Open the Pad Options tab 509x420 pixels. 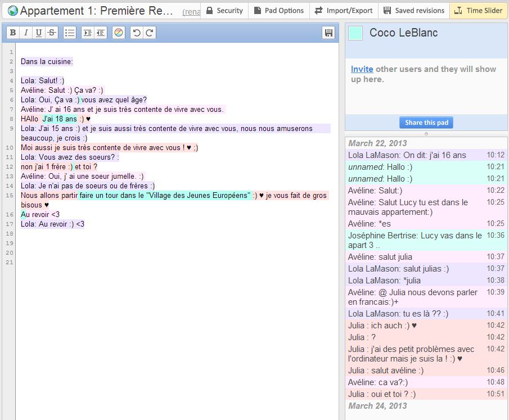tap(278, 11)
